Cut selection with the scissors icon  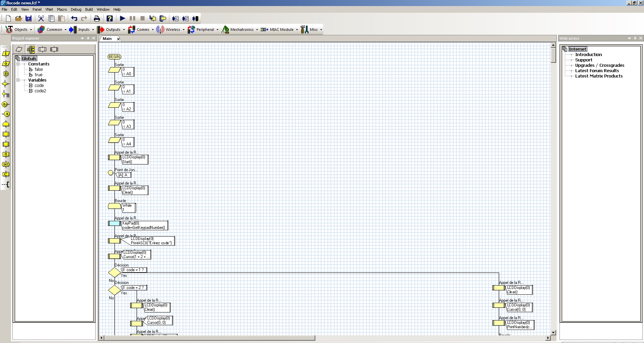tap(41, 18)
